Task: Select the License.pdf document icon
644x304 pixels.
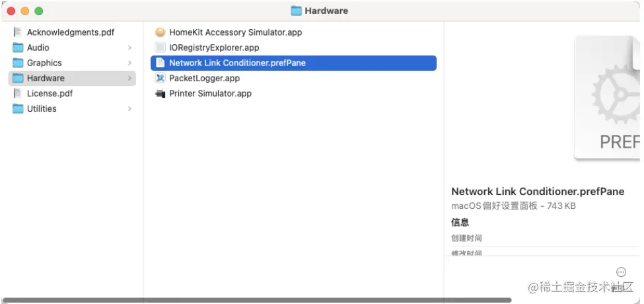Action: tap(18, 93)
